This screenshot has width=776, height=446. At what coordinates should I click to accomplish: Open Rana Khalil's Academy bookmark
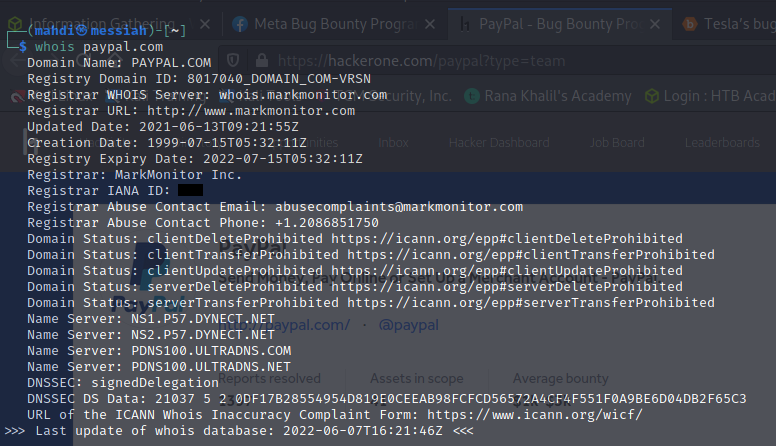(548, 96)
